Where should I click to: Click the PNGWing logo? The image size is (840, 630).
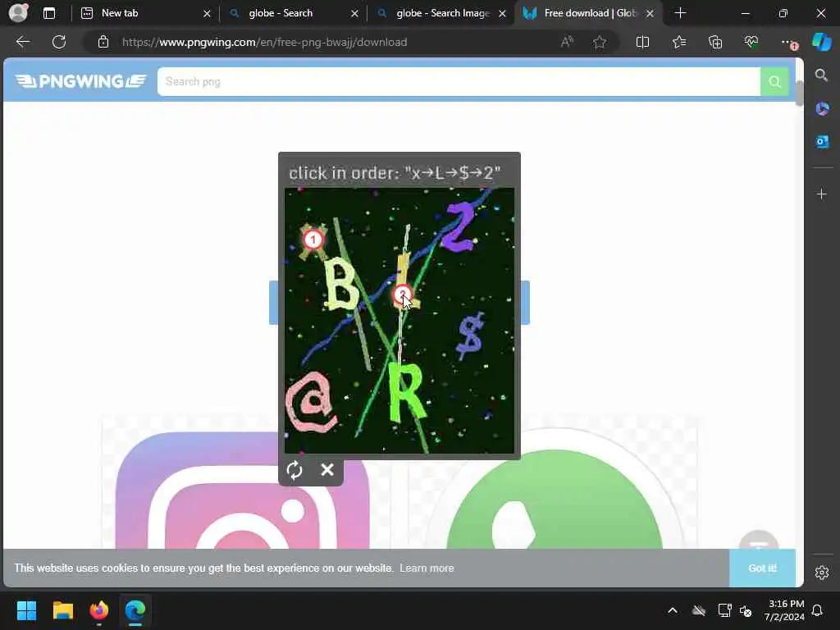[80, 81]
